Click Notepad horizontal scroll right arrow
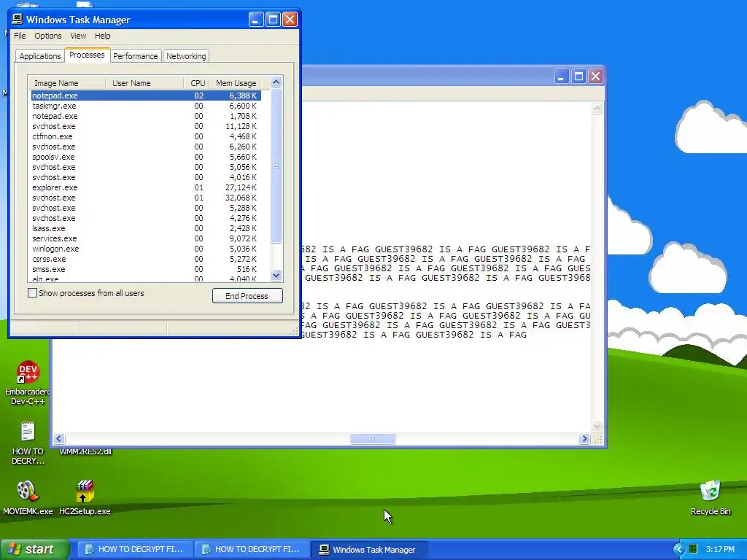 [584, 438]
